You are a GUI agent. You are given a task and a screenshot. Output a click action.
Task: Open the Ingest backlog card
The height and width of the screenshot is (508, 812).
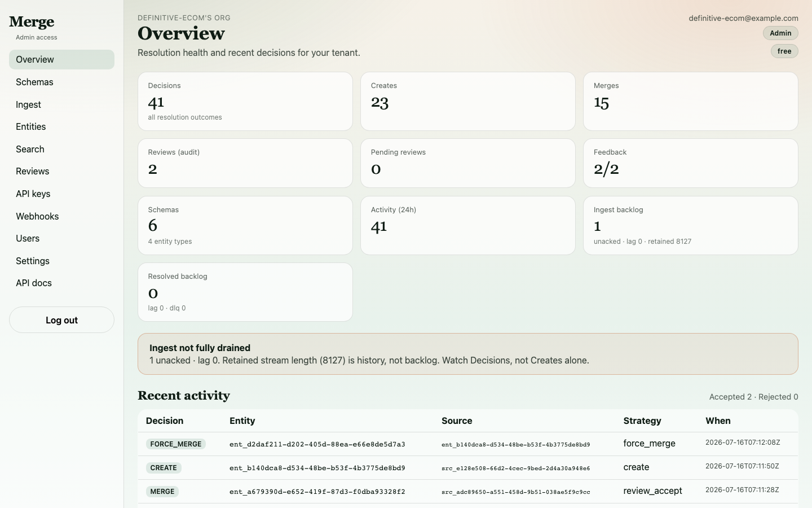691,225
